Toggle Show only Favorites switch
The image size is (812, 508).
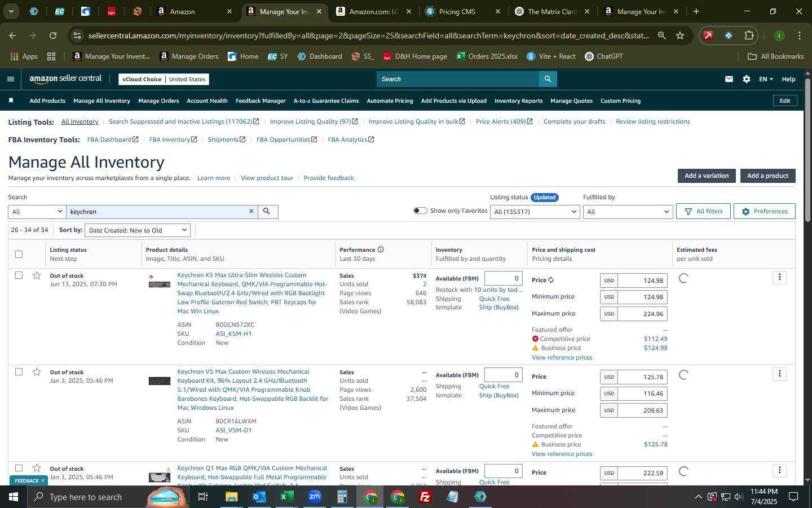(420, 211)
